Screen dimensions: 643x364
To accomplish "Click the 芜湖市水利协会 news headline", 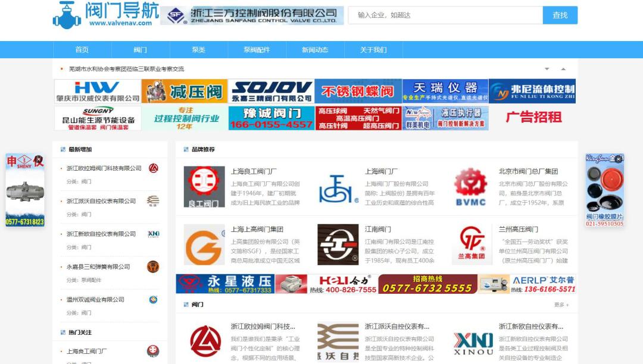I will (x=126, y=69).
